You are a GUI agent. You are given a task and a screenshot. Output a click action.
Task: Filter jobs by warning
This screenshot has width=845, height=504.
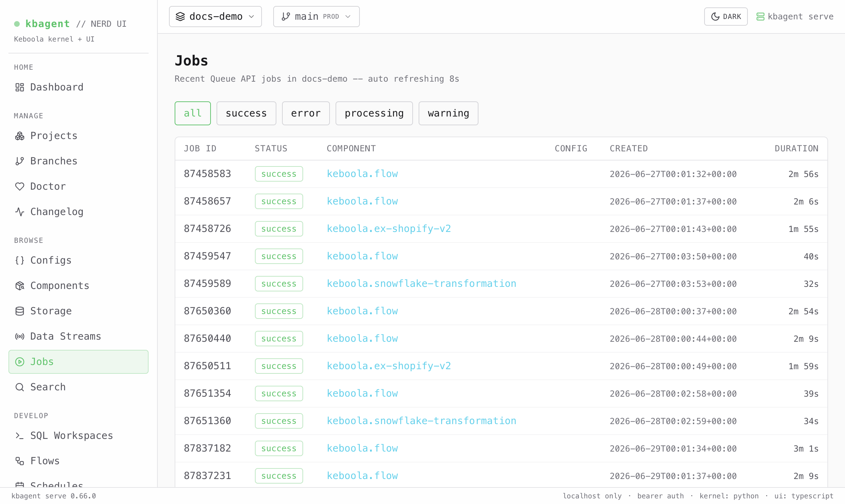[x=448, y=113]
